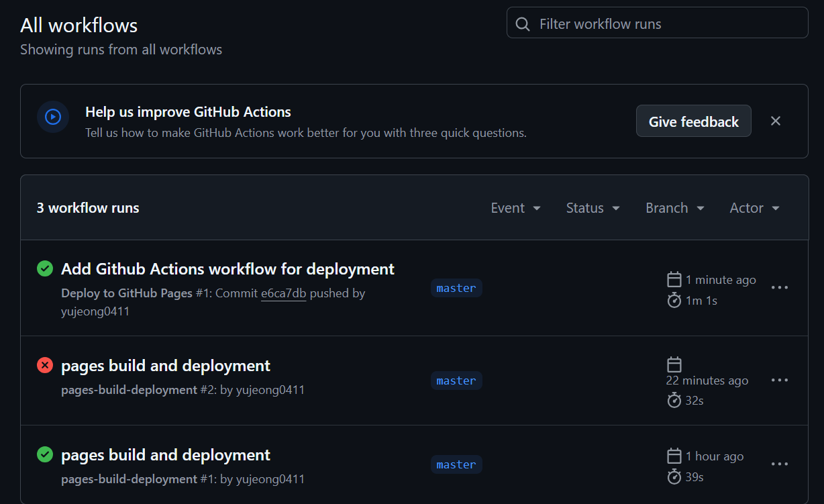Click Help us improve GitHub Actions title
Image resolution: width=824 pixels, height=504 pixels.
(188, 112)
